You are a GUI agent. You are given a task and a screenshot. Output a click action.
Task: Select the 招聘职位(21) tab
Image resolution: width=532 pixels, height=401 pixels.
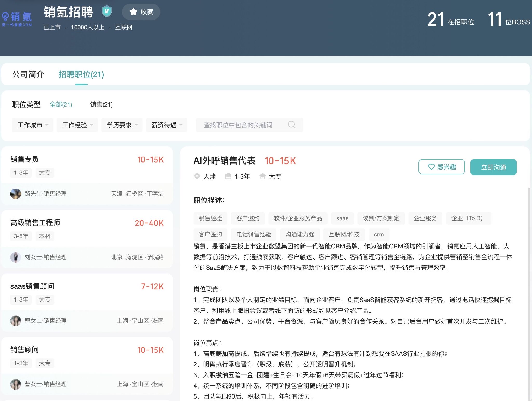click(x=81, y=74)
